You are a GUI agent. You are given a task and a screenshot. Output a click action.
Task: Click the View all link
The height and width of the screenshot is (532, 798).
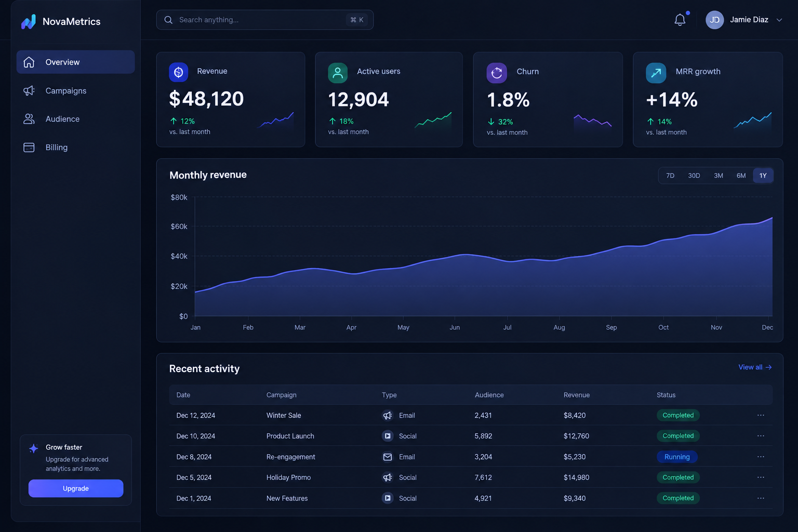pos(755,367)
